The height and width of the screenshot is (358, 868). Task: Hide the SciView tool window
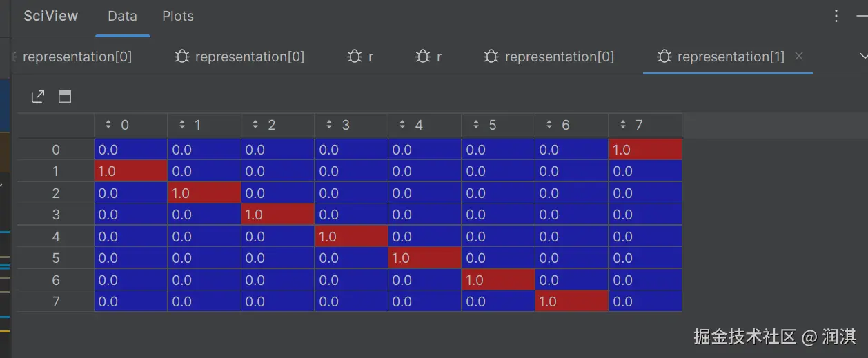coord(862,16)
